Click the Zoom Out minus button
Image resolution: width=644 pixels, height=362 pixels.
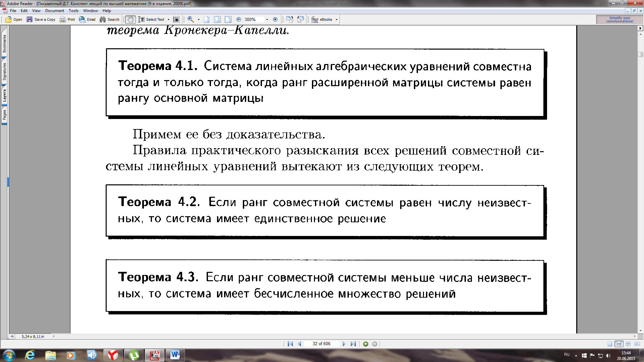click(x=239, y=19)
